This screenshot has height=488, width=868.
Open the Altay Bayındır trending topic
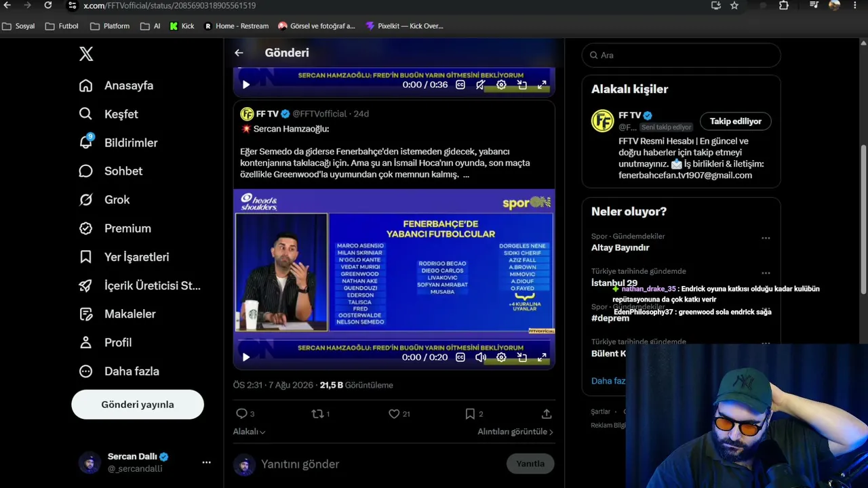pos(620,247)
